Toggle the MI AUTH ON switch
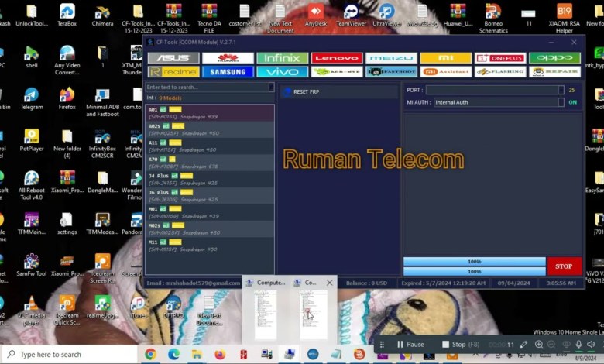604x364 pixels. coord(572,102)
